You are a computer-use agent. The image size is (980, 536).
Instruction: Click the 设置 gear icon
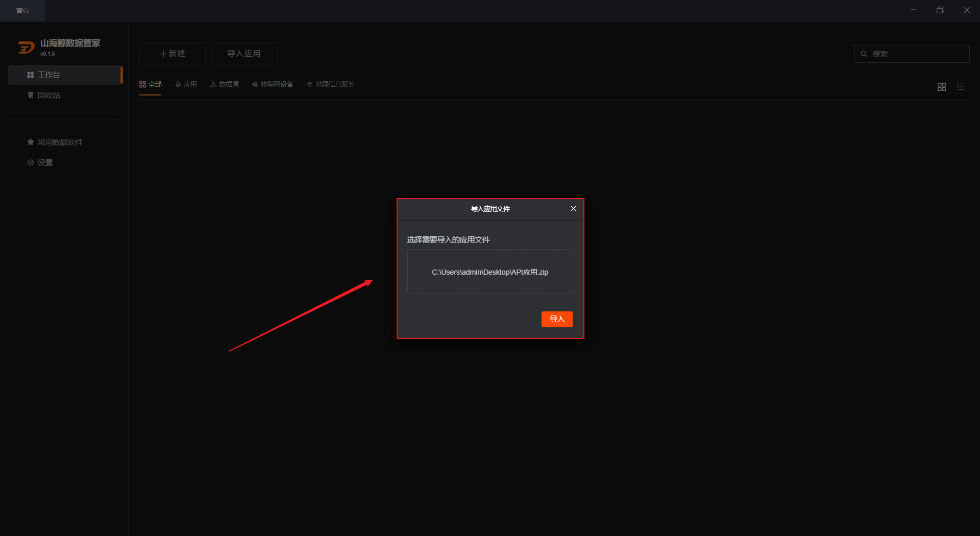click(x=31, y=163)
